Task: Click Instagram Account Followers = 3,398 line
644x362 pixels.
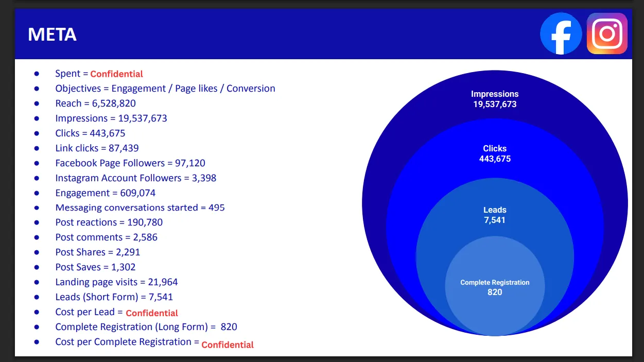Action: click(136, 178)
